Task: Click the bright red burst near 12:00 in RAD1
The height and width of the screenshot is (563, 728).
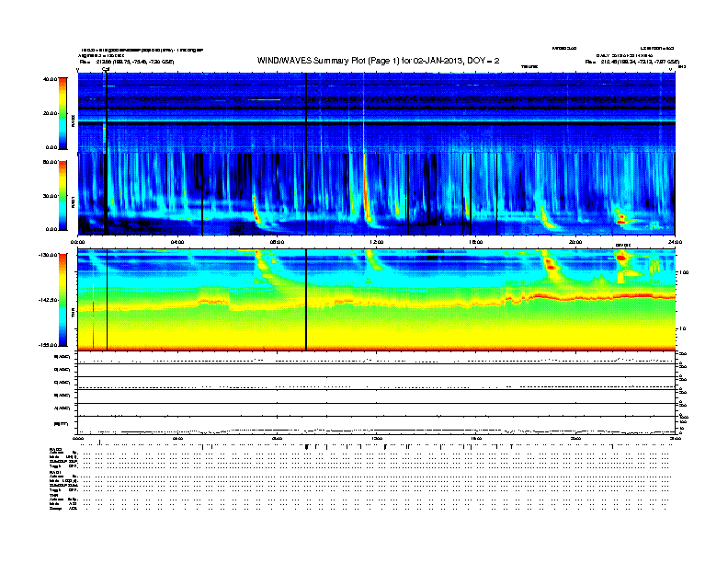Action: click(x=367, y=195)
